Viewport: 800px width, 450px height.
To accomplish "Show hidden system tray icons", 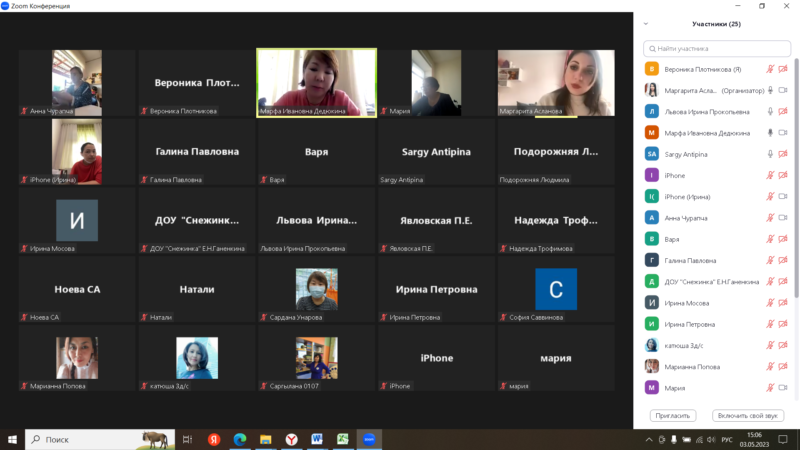I will pyautogui.click(x=649, y=440).
